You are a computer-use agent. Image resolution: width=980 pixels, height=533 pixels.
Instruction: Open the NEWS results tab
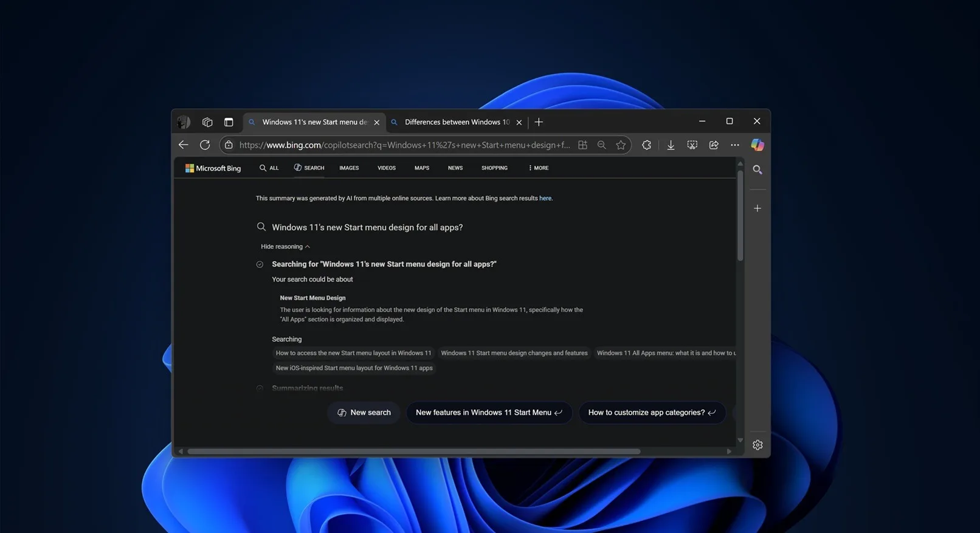coord(455,168)
